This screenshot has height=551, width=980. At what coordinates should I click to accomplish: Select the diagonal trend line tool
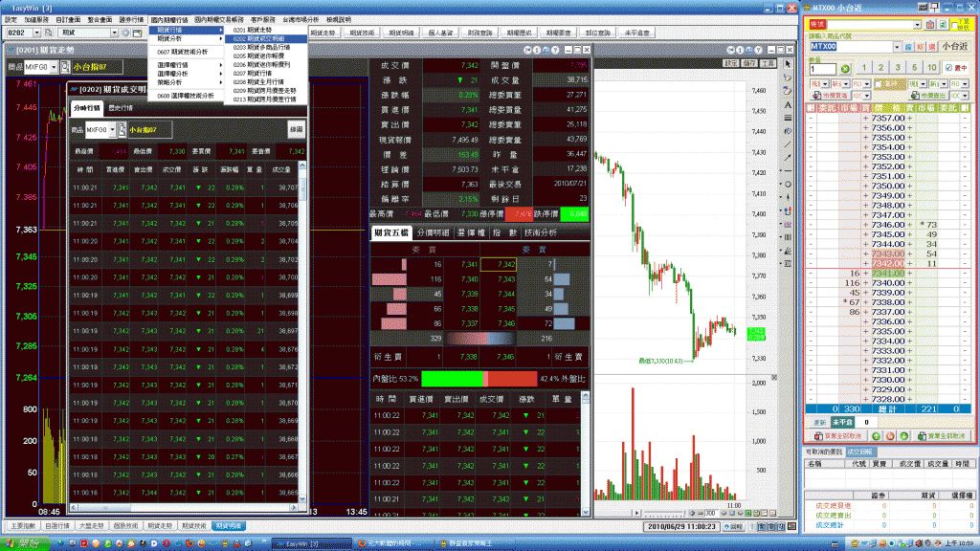click(788, 144)
